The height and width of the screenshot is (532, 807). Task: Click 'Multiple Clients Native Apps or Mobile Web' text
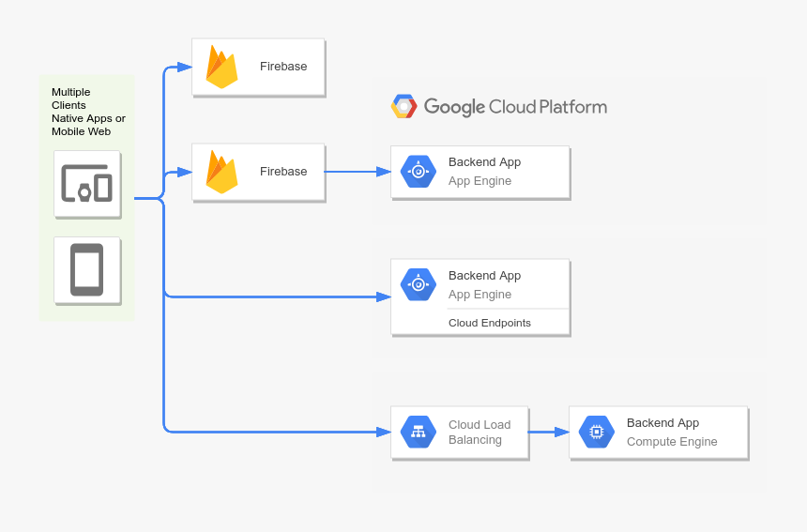[88, 112]
